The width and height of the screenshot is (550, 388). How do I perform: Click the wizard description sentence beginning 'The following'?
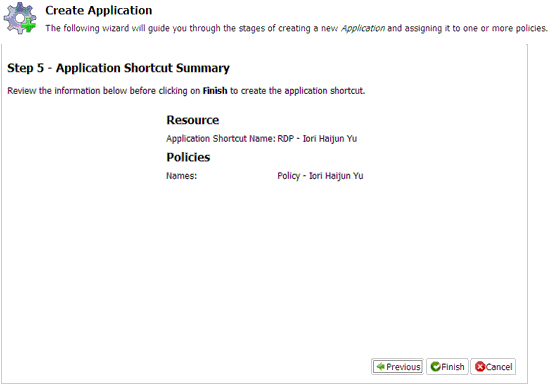pos(296,28)
